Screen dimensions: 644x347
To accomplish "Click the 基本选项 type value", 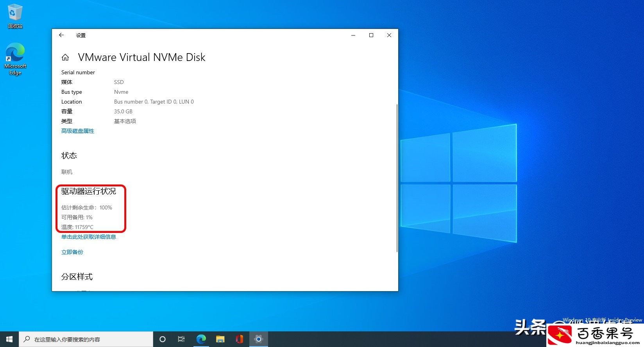I will click(x=125, y=121).
